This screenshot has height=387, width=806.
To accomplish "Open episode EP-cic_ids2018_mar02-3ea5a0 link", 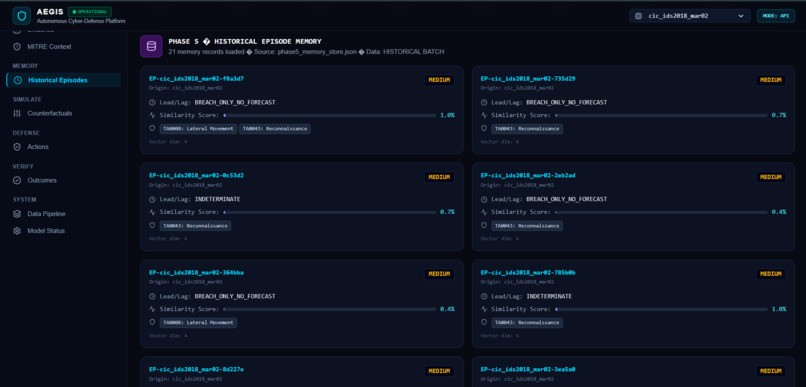I will pyautogui.click(x=528, y=370).
